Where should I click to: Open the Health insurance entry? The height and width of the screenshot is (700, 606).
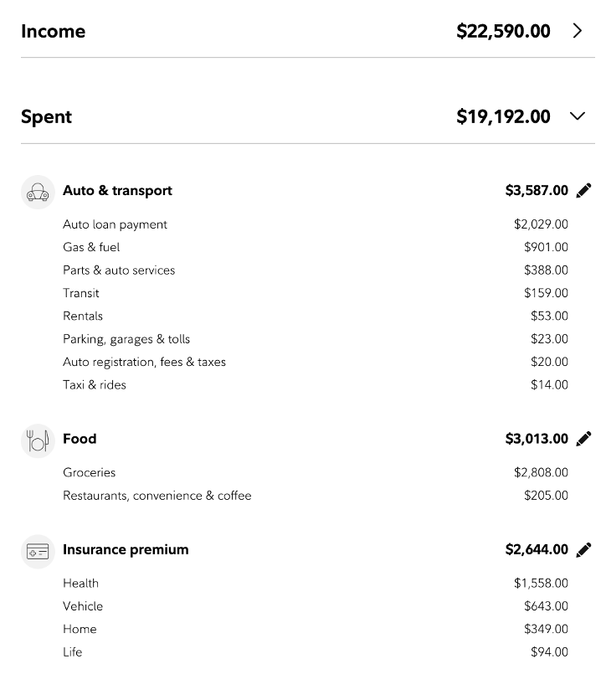pyautogui.click(x=316, y=583)
